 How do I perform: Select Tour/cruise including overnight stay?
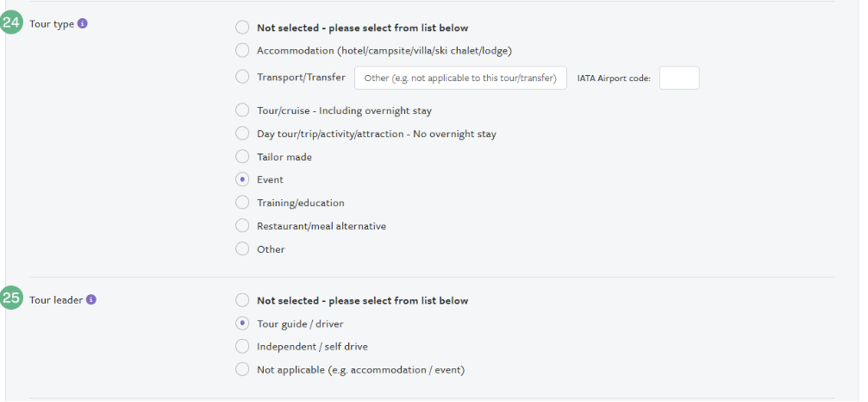click(x=242, y=110)
